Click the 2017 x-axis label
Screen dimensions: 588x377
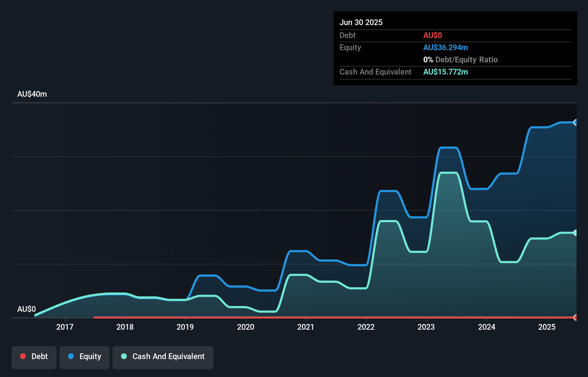pyautogui.click(x=65, y=327)
